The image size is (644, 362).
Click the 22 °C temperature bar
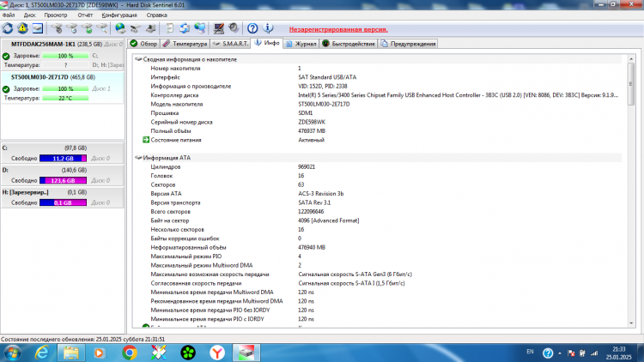coord(65,98)
